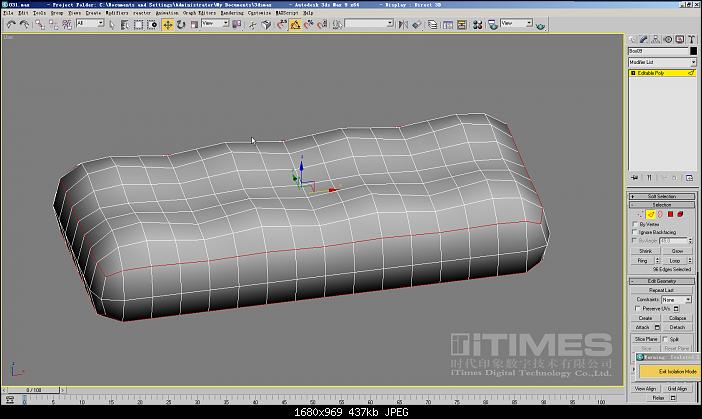The image size is (702, 419).
Task: Open the Rendering menu
Action: [232, 13]
